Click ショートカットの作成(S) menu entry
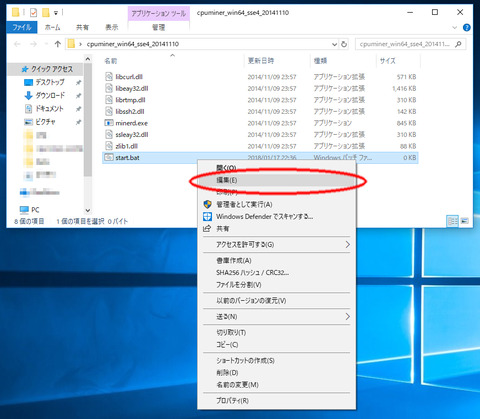Image resolution: width=480 pixels, height=419 pixels. tap(277, 361)
